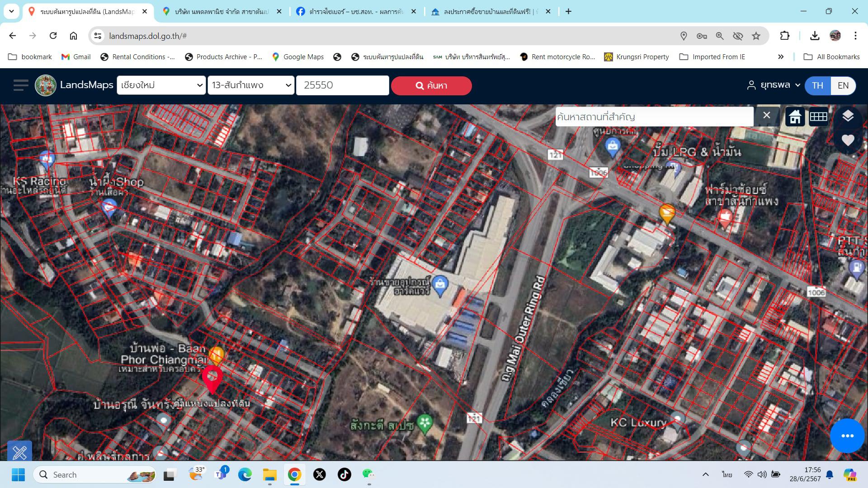Click the green spa marker on the map
The width and height of the screenshot is (868, 488).
[425, 424]
